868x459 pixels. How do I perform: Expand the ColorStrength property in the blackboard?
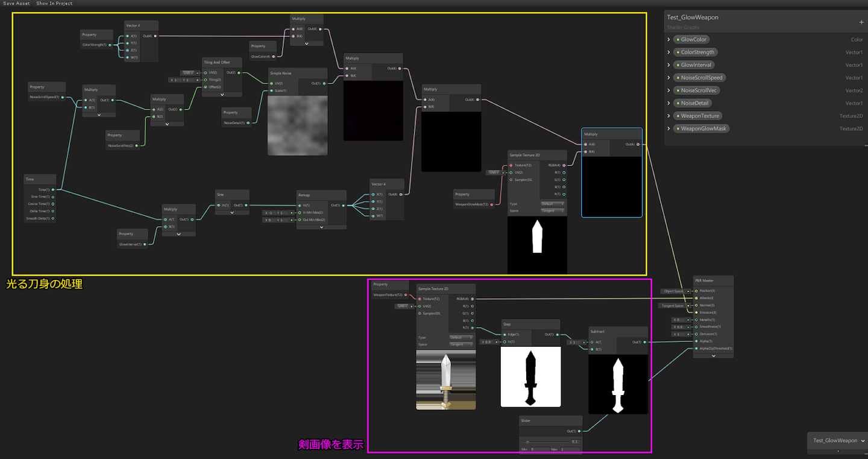pyautogui.click(x=669, y=52)
